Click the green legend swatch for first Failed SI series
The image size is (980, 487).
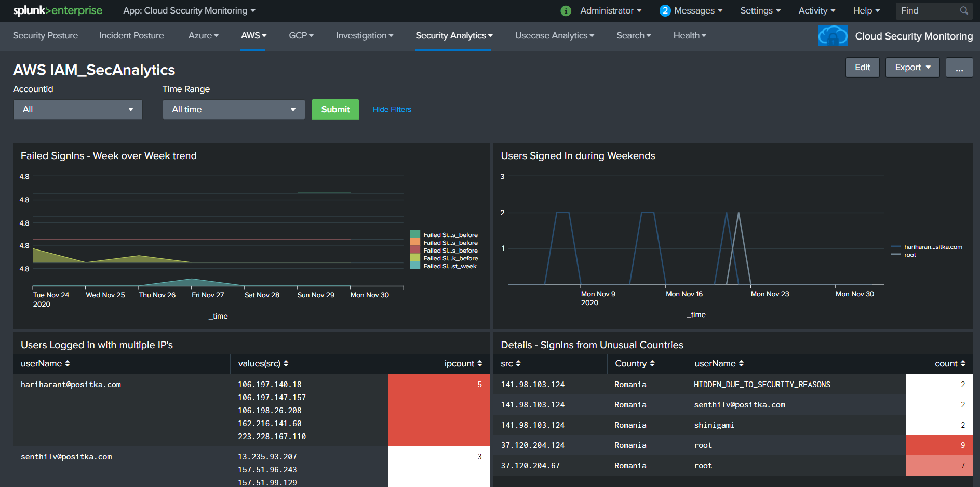[414, 234]
